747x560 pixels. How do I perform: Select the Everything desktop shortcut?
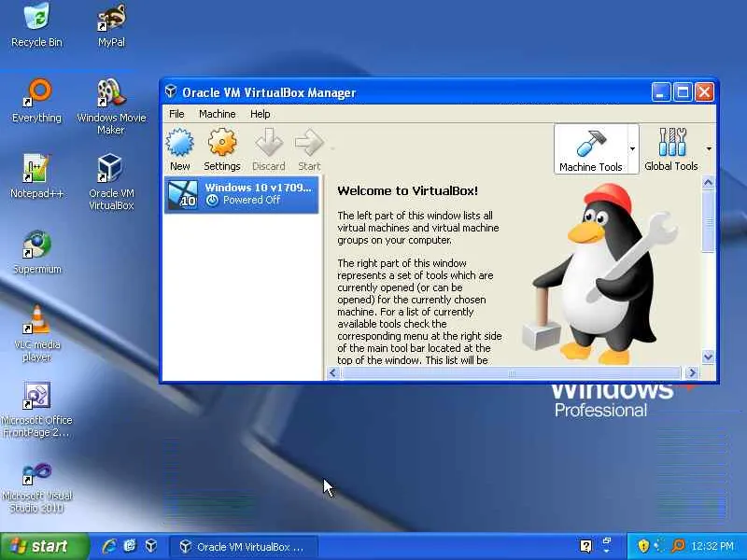tap(36, 101)
